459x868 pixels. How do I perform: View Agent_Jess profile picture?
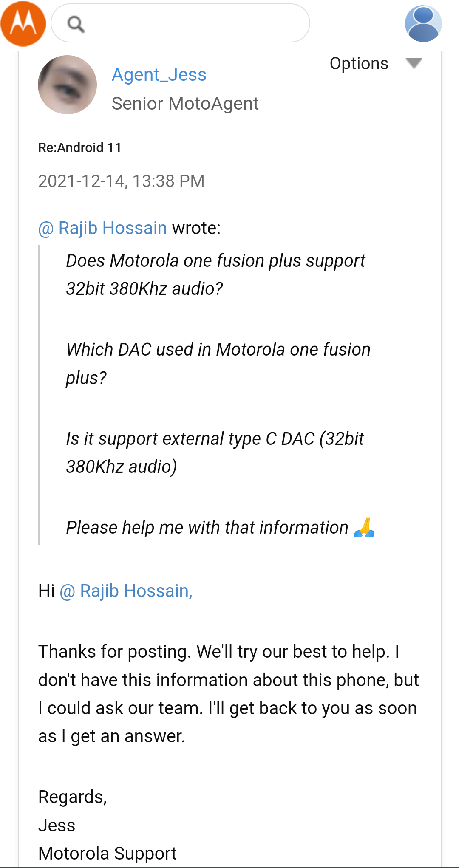67,85
